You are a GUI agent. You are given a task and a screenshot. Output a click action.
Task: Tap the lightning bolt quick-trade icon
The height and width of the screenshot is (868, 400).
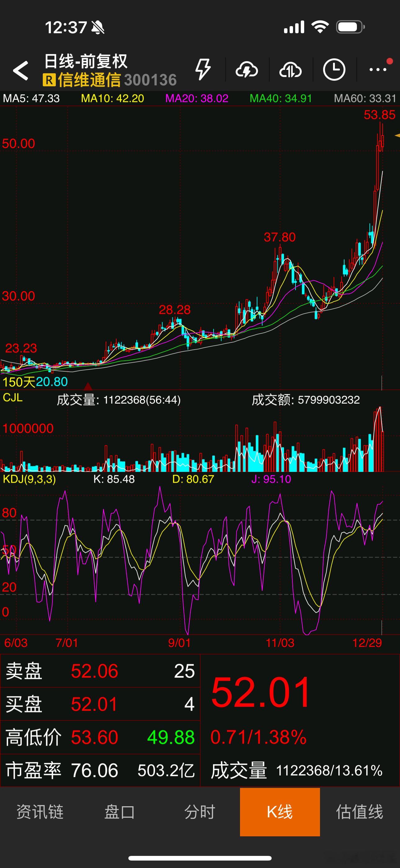pos(203,70)
